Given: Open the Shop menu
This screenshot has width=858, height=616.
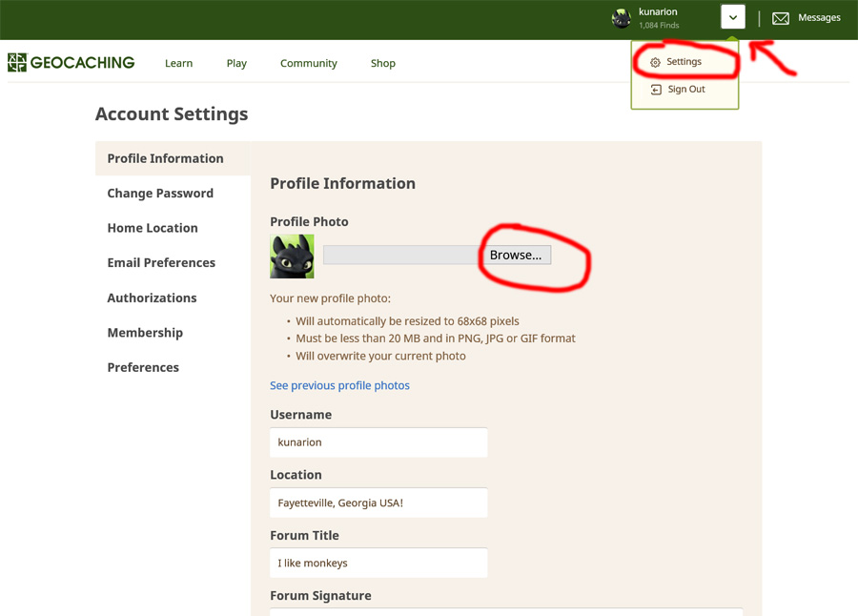Looking at the screenshot, I should [383, 64].
